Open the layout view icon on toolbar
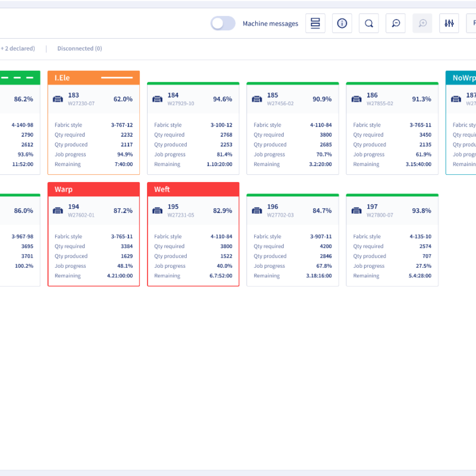476x476 pixels. coord(315,23)
